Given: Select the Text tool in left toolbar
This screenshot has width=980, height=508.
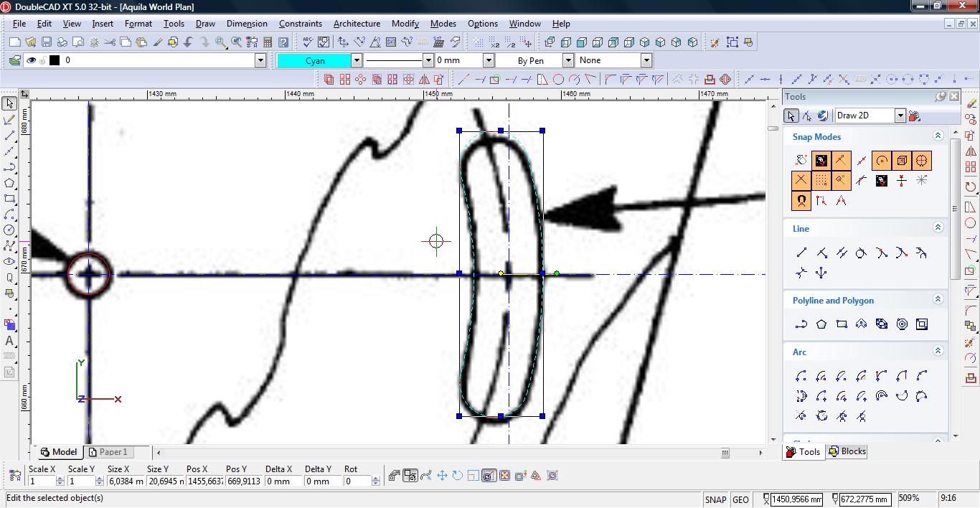Looking at the screenshot, I should pos(9,341).
